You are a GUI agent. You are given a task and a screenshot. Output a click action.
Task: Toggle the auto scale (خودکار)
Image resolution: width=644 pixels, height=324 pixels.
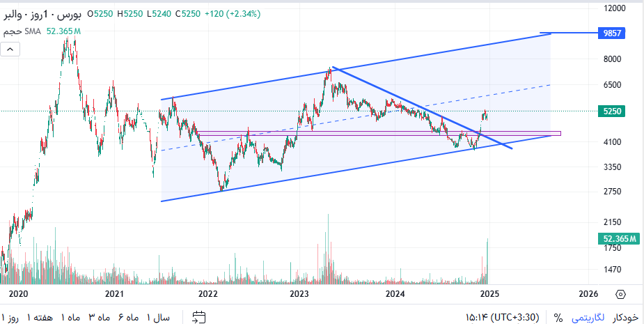pyautogui.click(x=626, y=318)
